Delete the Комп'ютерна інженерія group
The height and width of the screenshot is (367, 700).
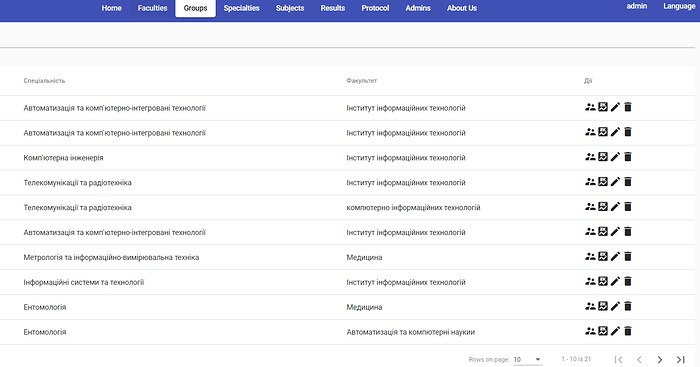tap(628, 157)
